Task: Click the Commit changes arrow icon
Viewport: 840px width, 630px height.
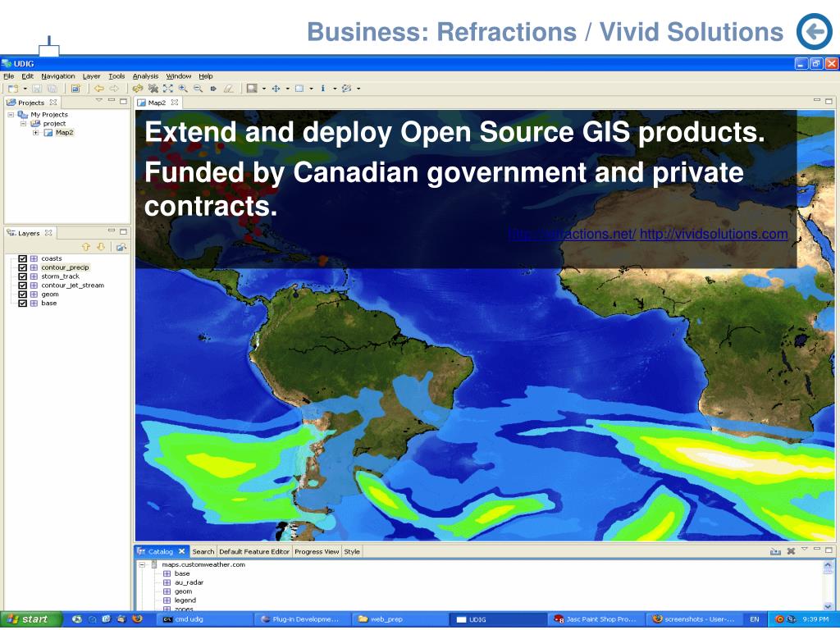Action: point(213,89)
